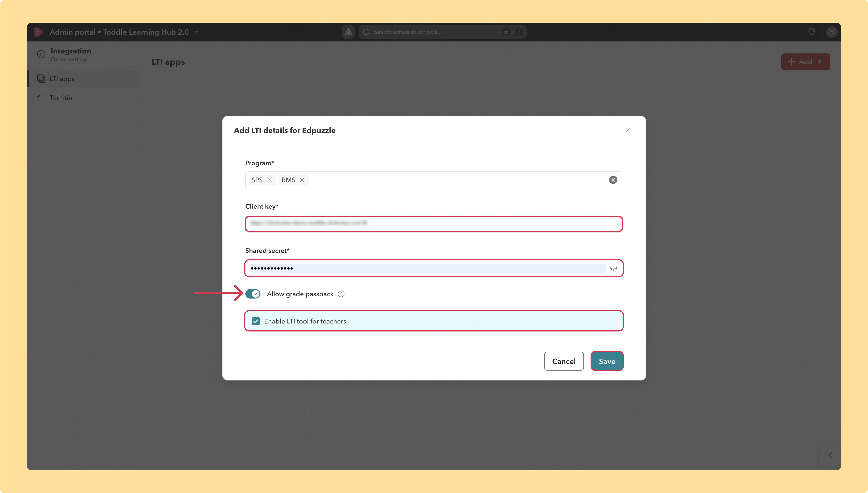
Task: Select Turnitin in sidebar
Action: tap(84, 98)
